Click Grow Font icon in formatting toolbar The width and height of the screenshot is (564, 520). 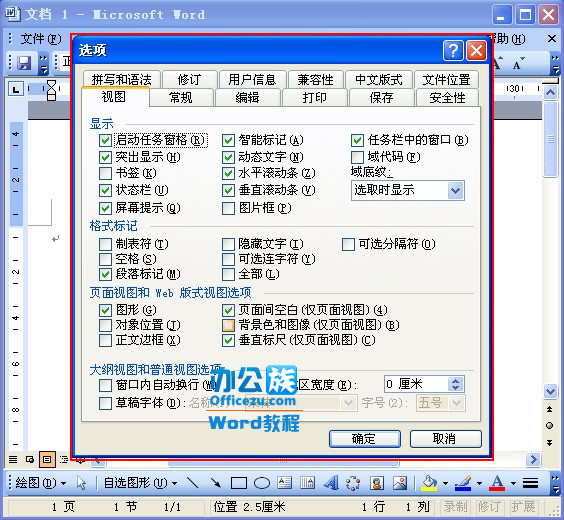point(498,63)
